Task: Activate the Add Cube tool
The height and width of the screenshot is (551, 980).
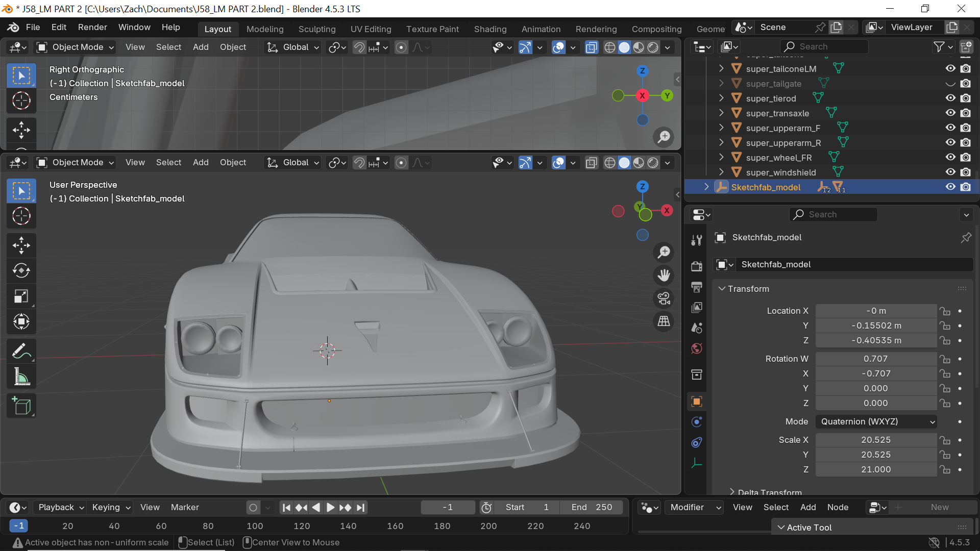Action: tap(21, 406)
